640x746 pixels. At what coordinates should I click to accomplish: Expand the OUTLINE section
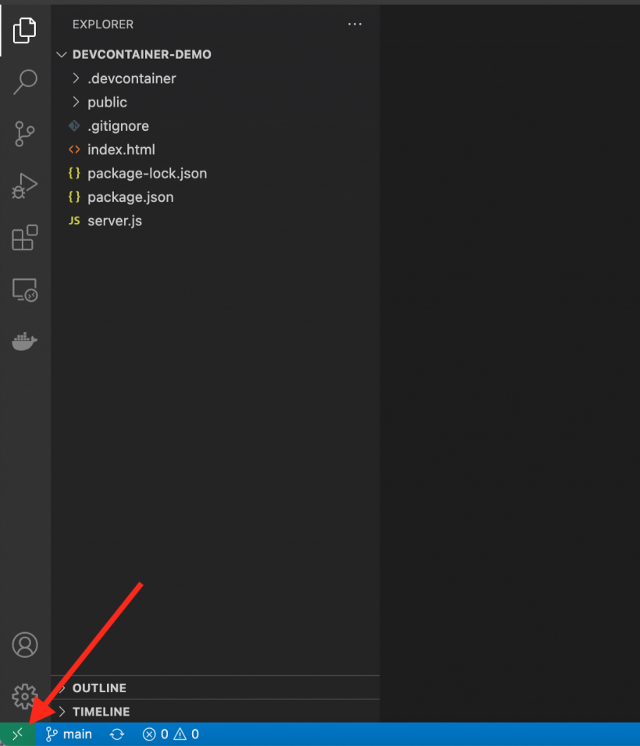point(99,688)
